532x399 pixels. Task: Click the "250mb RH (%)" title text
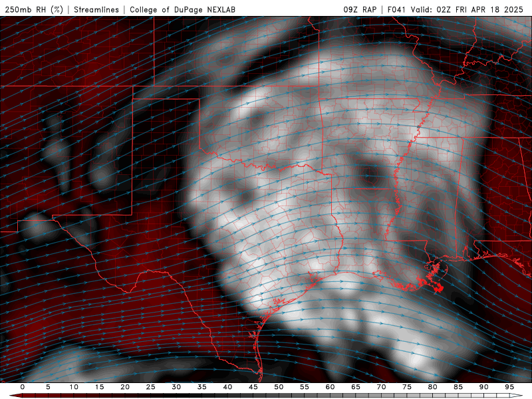coord(34,10)
